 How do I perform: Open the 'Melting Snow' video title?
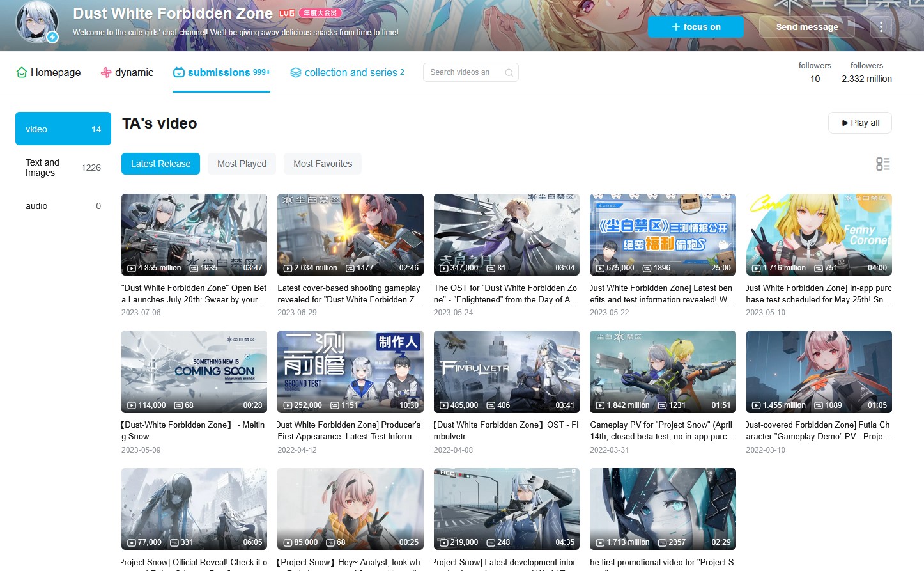pyautogui.click(x=194, y=430)
